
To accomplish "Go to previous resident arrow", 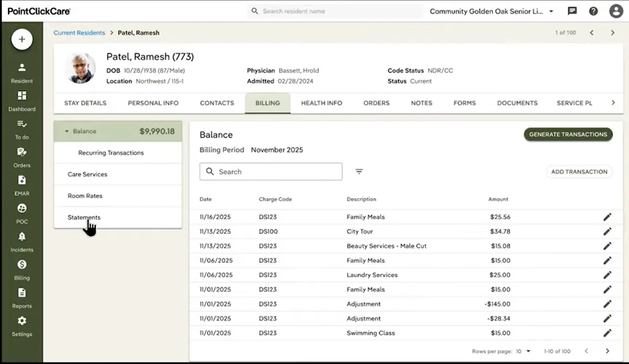I will (592, 33).
